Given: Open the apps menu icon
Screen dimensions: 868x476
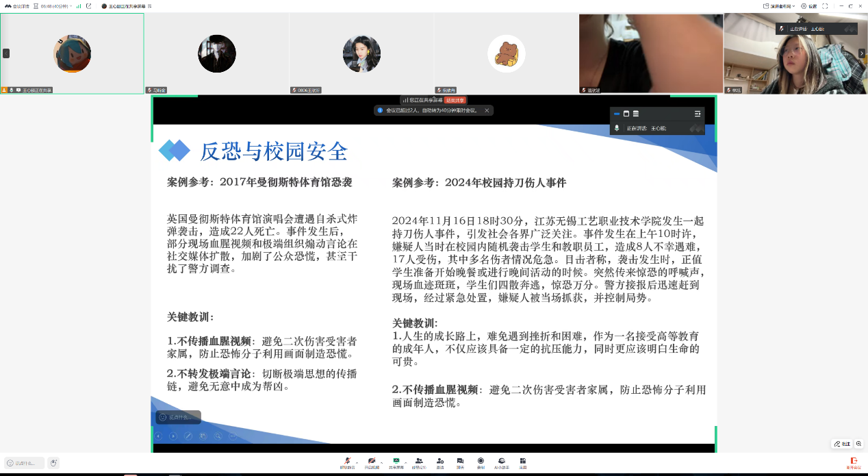Looking at the screenshot, I should point(522,462).
